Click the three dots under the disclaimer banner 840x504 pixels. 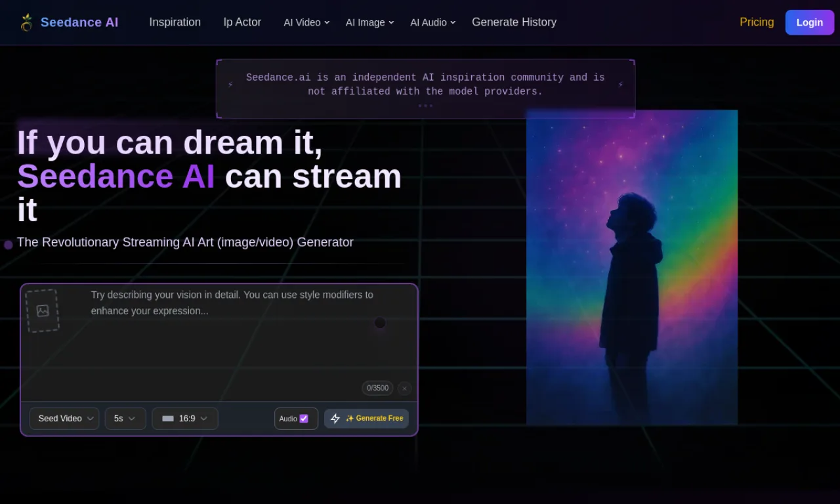click(425, 106)
